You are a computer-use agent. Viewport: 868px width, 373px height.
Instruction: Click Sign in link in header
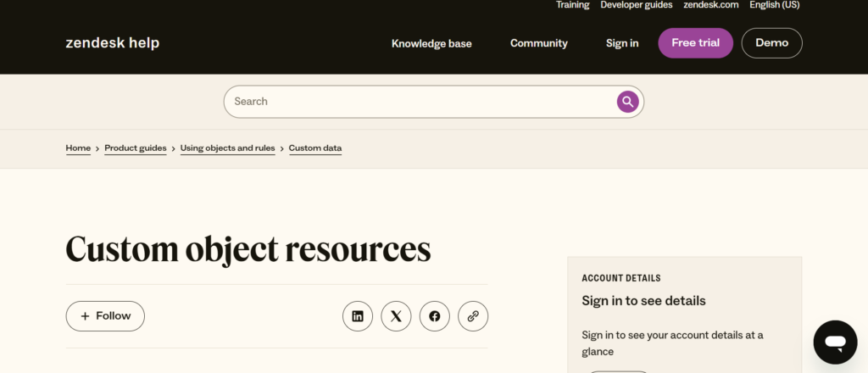622,43
